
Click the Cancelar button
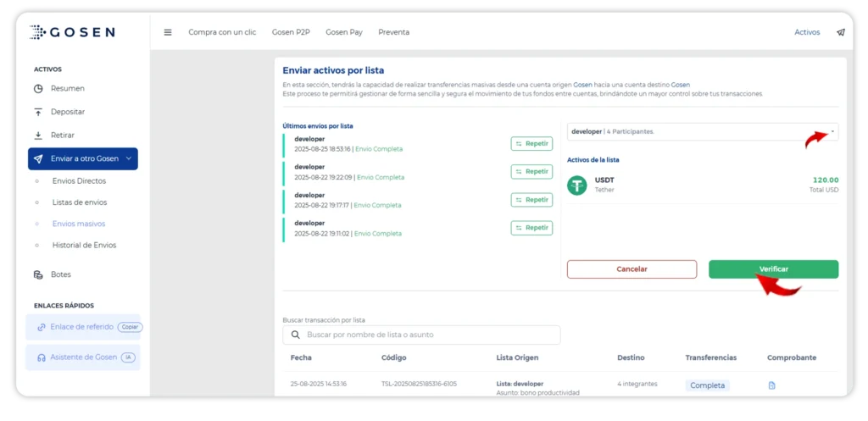tap(632, 269)
